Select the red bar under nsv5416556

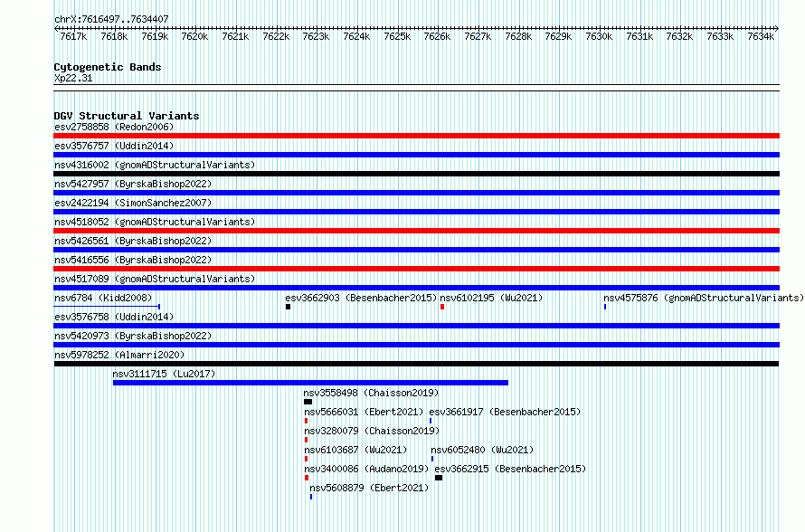[416, 269]
